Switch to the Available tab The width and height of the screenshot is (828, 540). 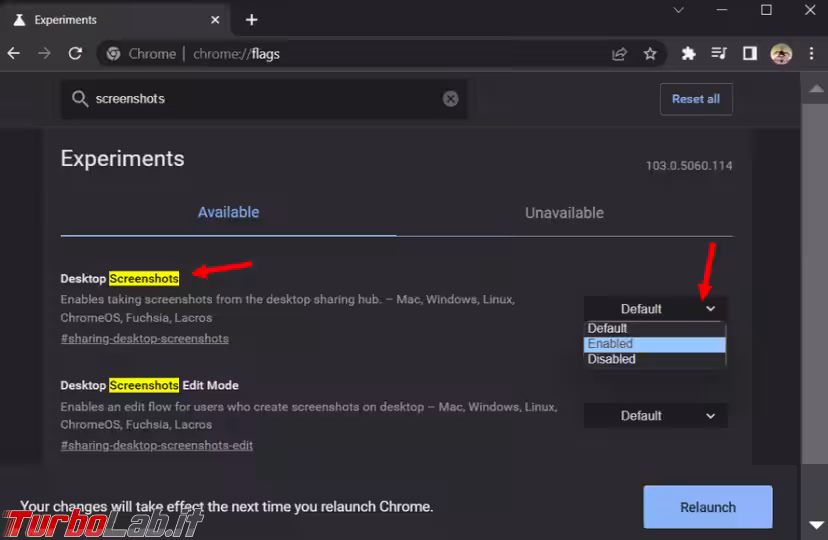[228, 212]
